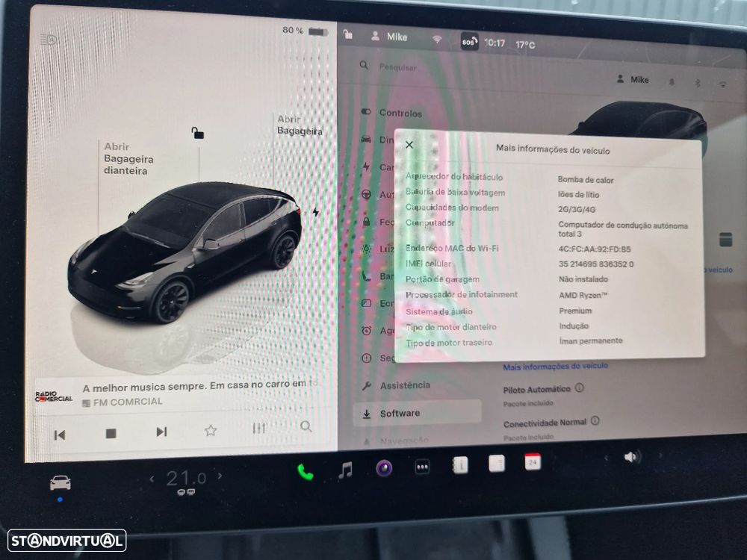Lower the volume with left chevron
This screenshot has height=560, width=747.
coord(607,458)
